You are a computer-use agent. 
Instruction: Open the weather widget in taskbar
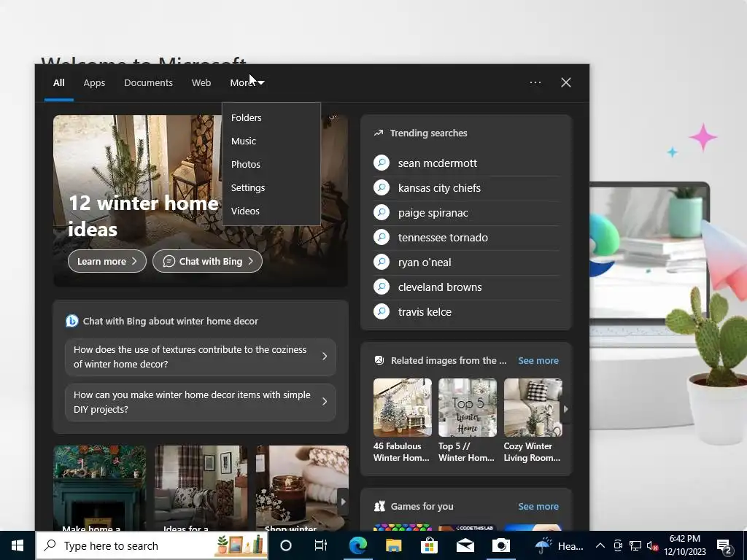pos(558,545)
